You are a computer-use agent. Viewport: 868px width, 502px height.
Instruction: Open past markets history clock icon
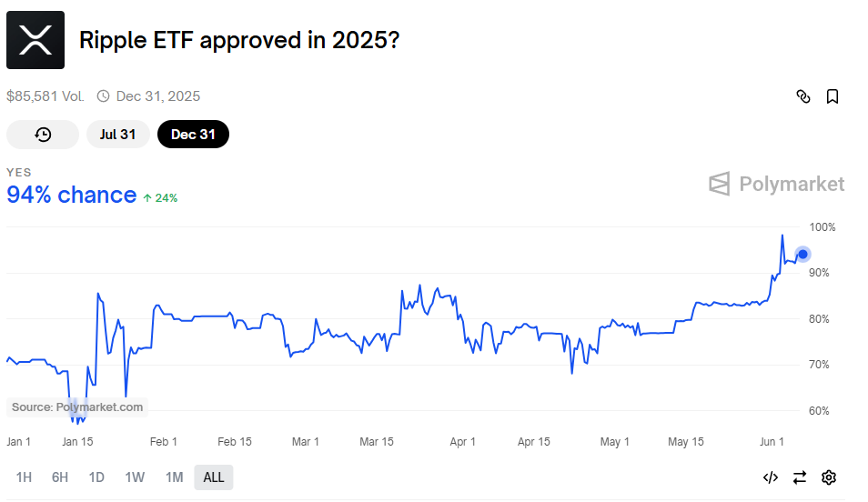(x=43, y=135)
